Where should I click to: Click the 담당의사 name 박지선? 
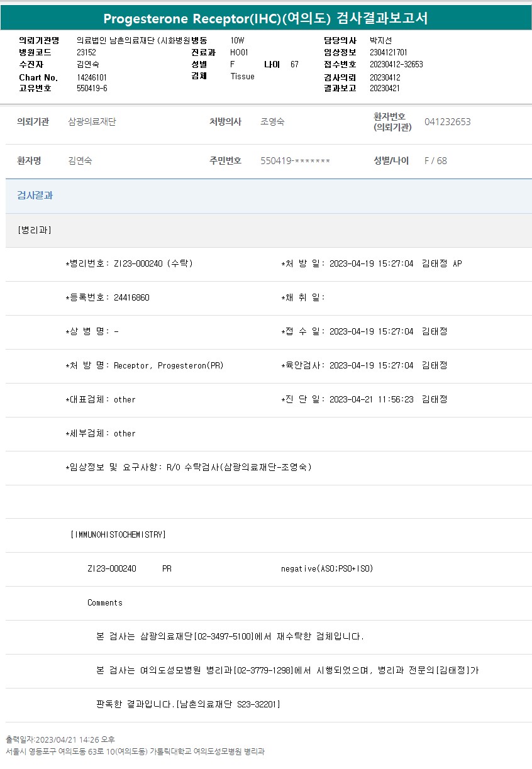click(380, 40)
